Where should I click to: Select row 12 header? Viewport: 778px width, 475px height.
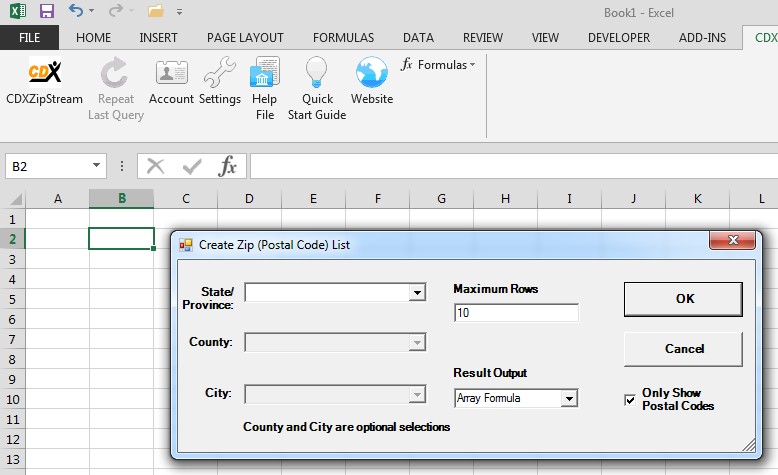[12, 439]
